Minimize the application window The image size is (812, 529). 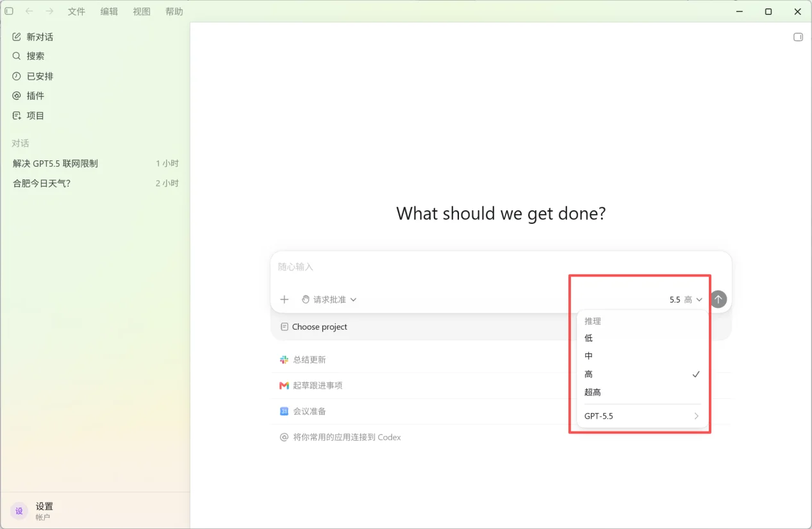click(x=739, y=12)
